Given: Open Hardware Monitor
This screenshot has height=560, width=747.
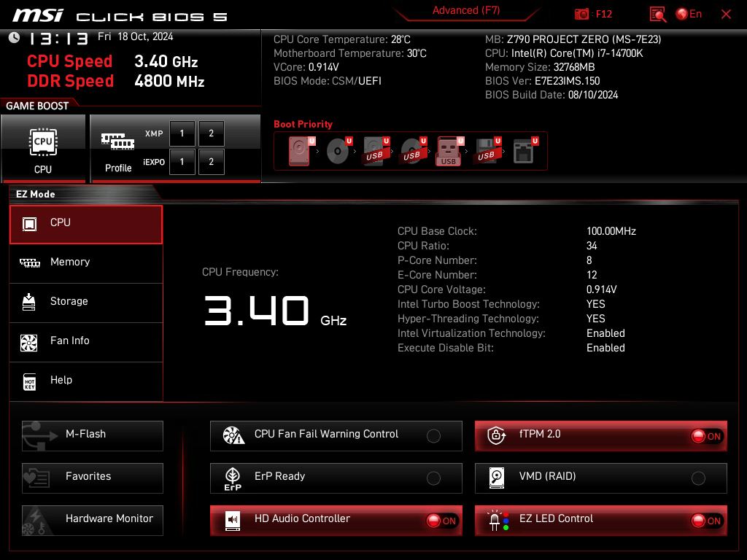Looking at the screenshot, I should pyautogui.click(x=93, y=521).
